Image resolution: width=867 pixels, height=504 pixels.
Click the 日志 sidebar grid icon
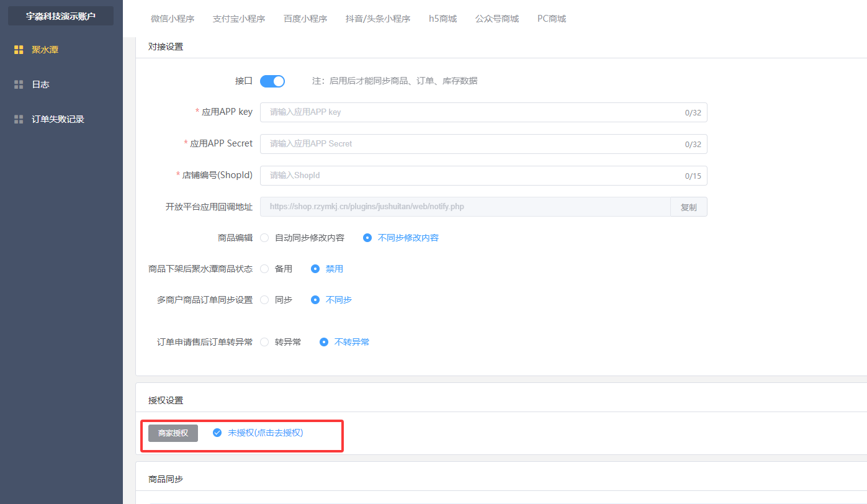pos(19,84)
